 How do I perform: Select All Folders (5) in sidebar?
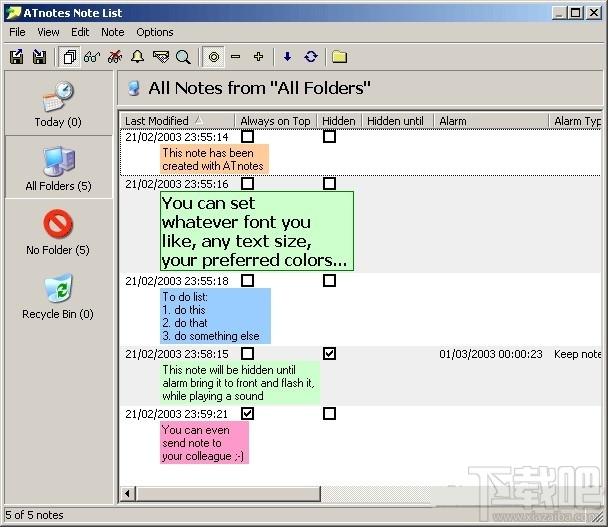pyautogui.click(x=59, y=168)
